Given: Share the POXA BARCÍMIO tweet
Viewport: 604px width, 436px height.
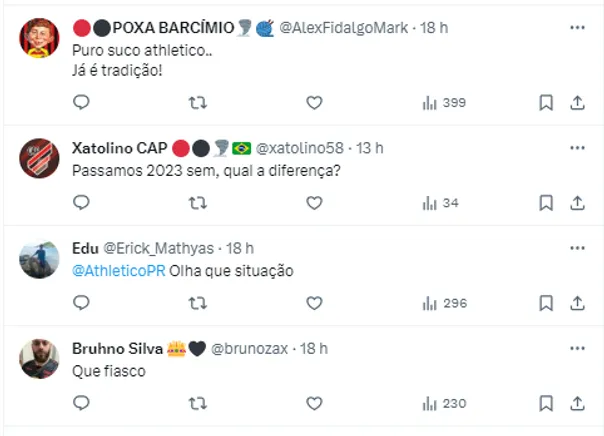Looking at the screenshot, I should 577,102.
